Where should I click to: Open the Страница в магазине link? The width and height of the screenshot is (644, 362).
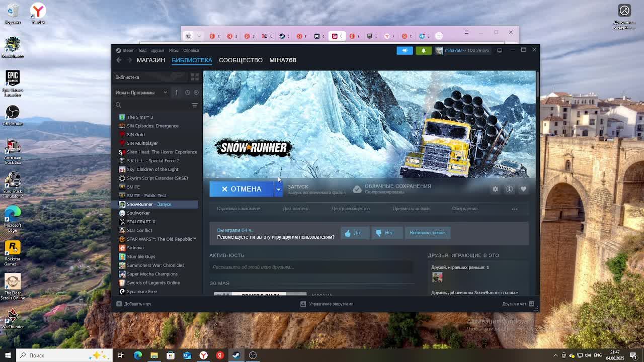tap(238, 209)
